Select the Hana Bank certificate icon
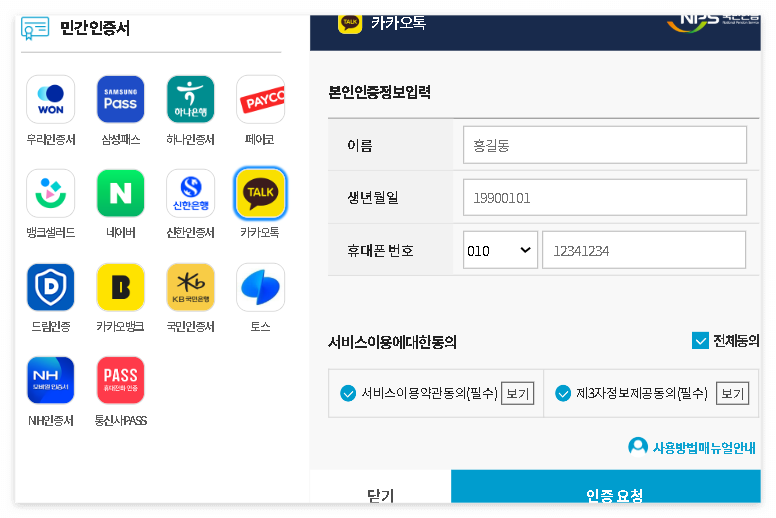This screenshot has height=518, width=776. click(x=191, y=99)
